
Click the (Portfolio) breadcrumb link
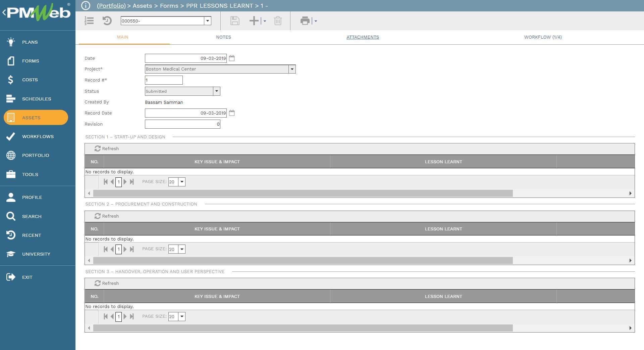(111, 6)
